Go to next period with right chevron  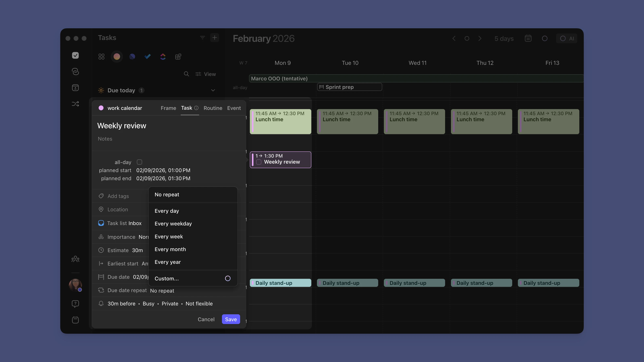pyautogui.click(x=479, y=38)
